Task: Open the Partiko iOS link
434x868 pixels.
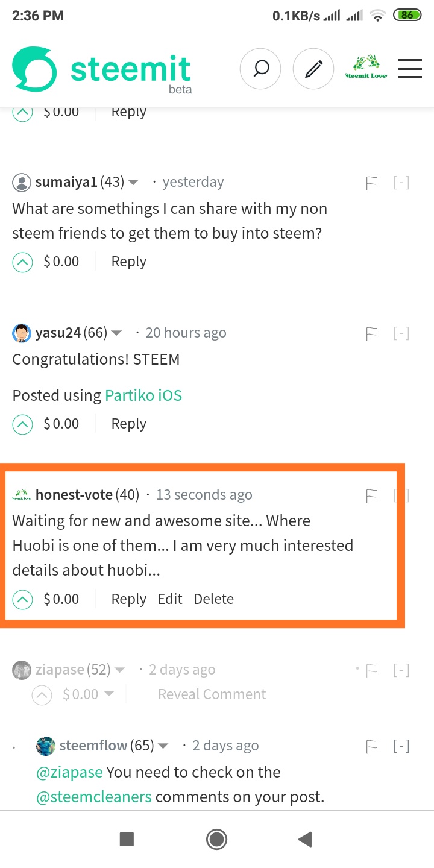Action: [143, 396]
